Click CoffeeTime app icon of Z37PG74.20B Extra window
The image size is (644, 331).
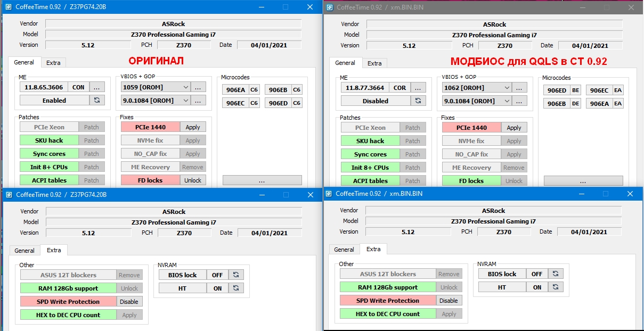[x=9, y=194]
